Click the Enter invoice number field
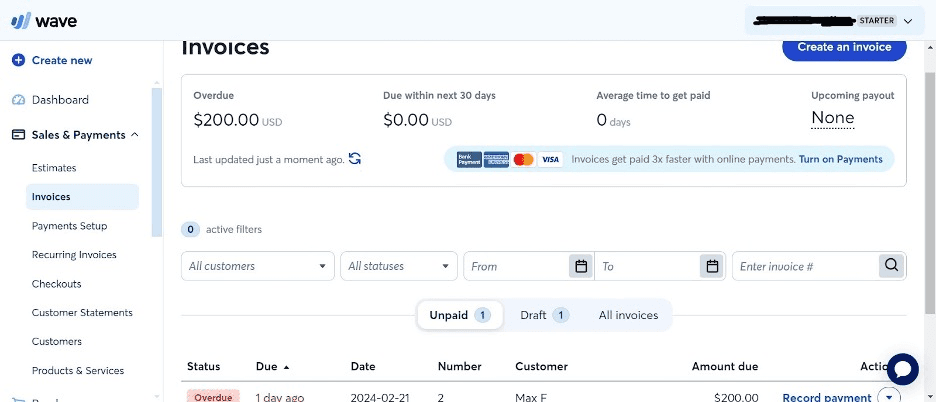 pyautogui.click(x=804, y=266)
